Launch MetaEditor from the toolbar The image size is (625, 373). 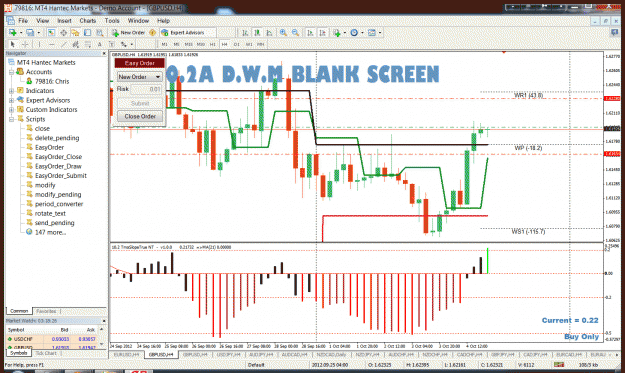(152, 33)
